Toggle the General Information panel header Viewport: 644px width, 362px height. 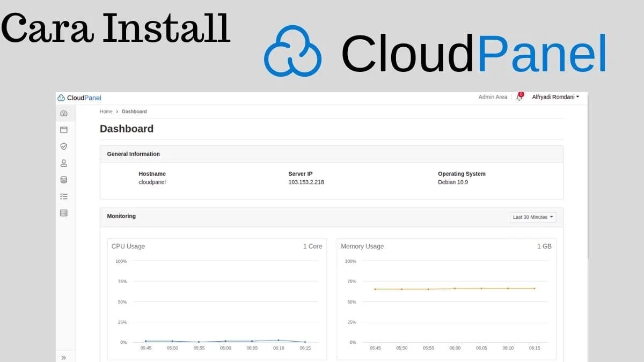133,154
